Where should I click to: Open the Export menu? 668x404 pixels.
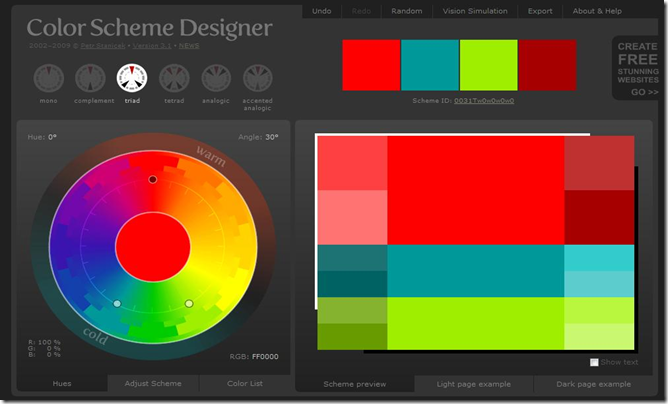click(x=540, y=11)
